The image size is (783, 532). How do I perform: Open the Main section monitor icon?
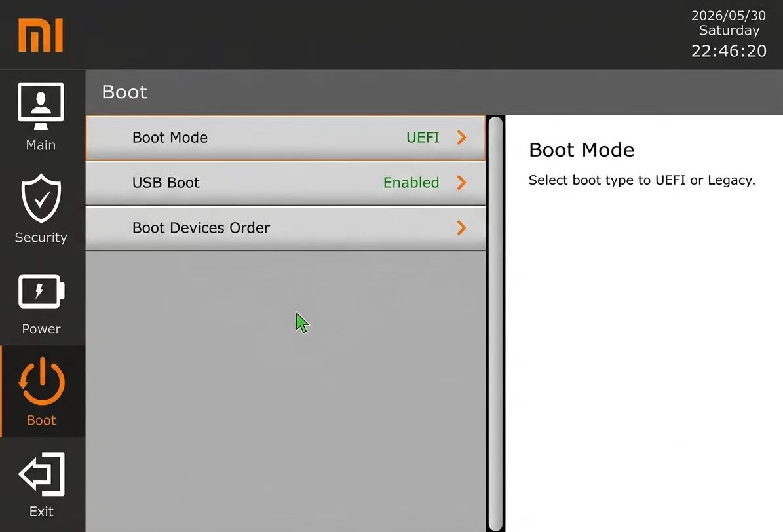(41, 106)
